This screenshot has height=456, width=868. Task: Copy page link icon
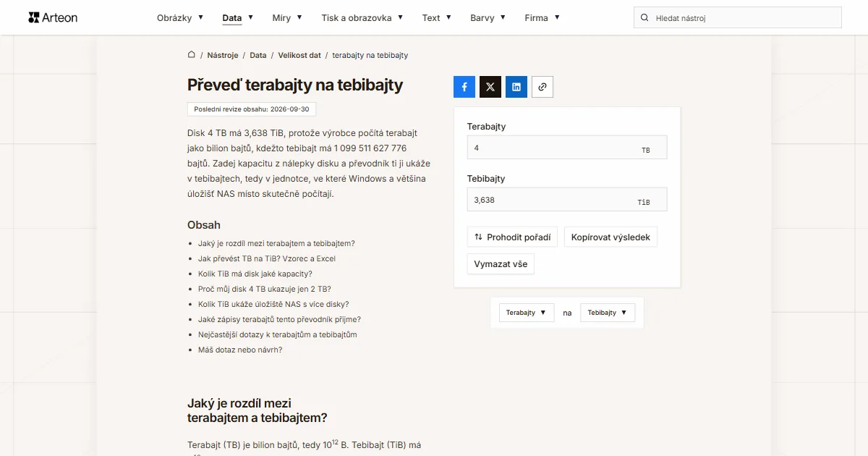tap(542, 87)
